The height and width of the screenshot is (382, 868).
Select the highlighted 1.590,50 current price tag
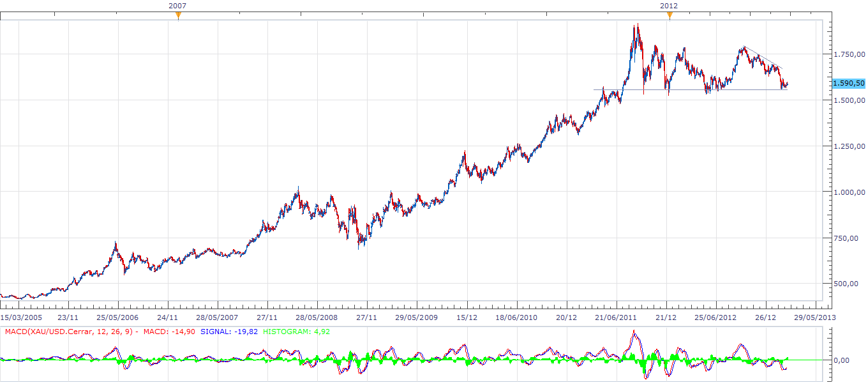(848, 83)
